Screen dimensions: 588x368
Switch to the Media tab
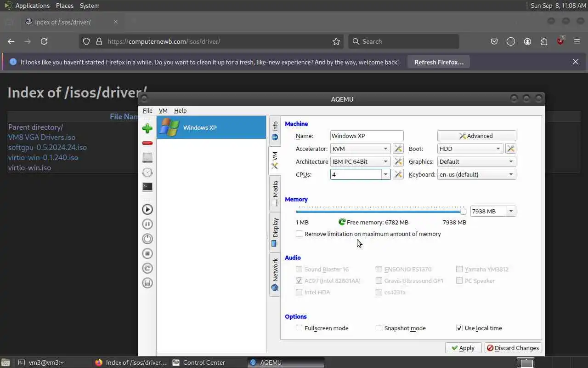click(275, 194)
